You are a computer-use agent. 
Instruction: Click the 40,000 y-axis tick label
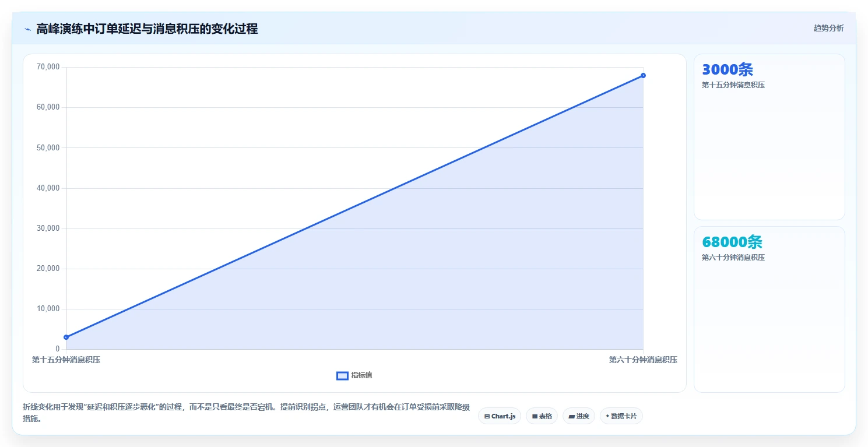tap(48, 188)
